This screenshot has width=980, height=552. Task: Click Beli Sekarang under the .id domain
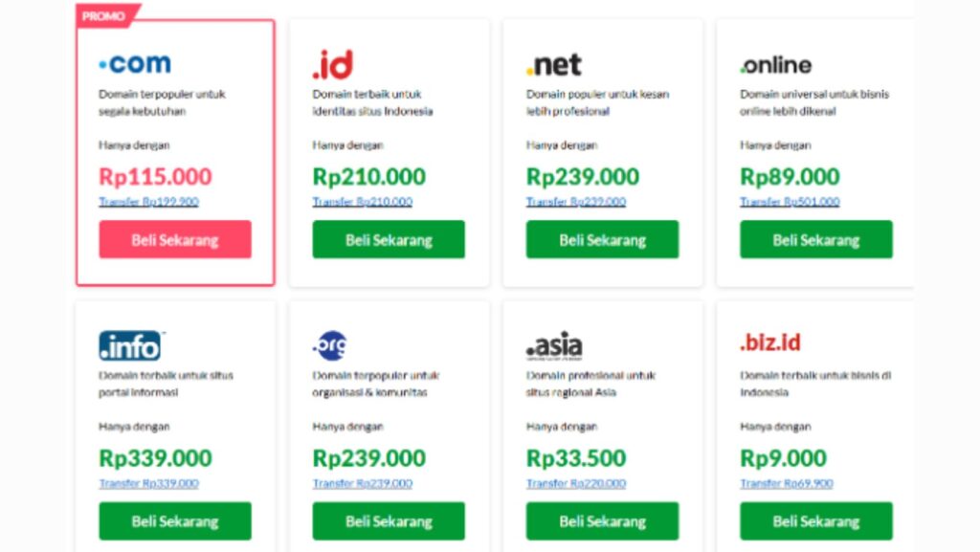pyautogui.click(x=389, y=239)
